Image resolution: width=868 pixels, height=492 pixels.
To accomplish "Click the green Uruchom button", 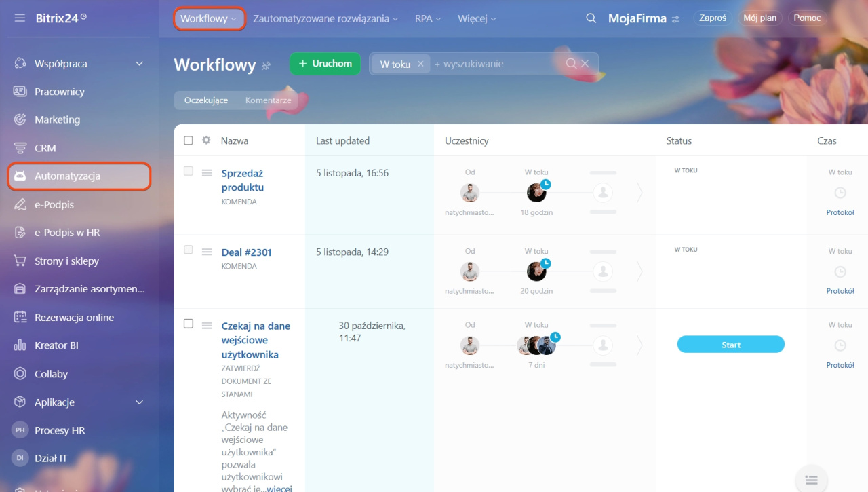I will point(325,64).
